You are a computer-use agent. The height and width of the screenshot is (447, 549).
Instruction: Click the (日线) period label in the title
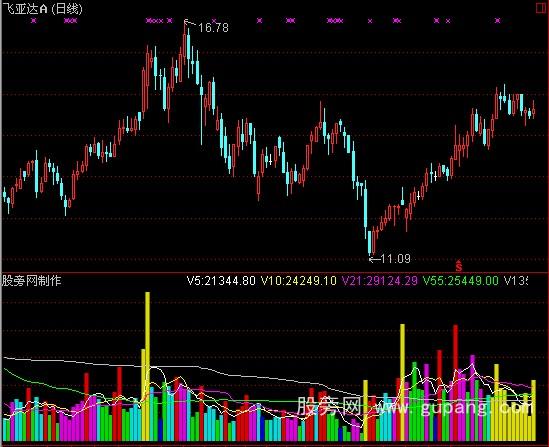[67, 8]
